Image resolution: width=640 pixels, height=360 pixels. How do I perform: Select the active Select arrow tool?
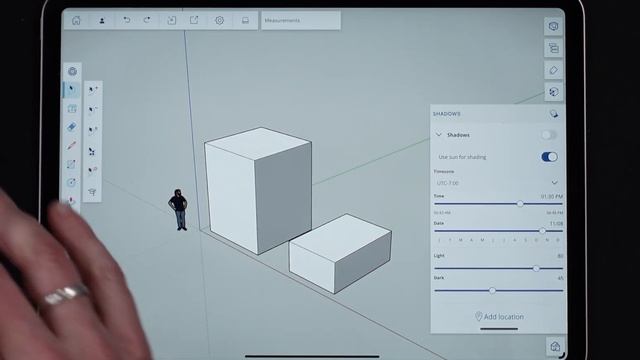click(x=71, y=89)
